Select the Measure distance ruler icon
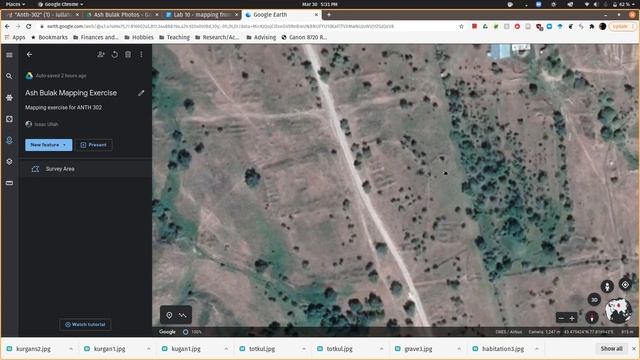 (x=9, y=183)
